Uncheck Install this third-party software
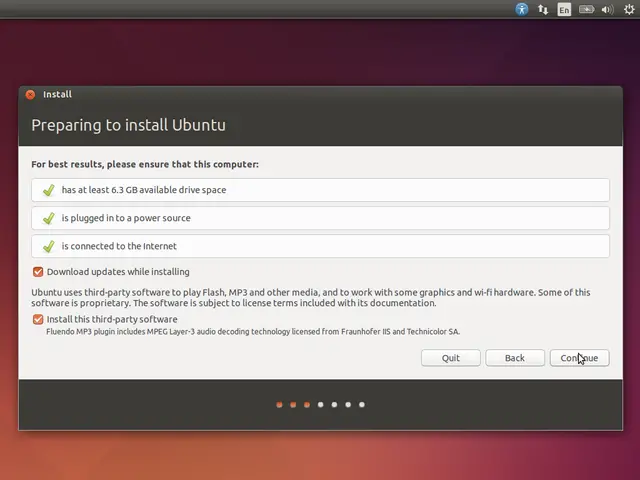The image size is (640, 480). [x=38, y=319]
